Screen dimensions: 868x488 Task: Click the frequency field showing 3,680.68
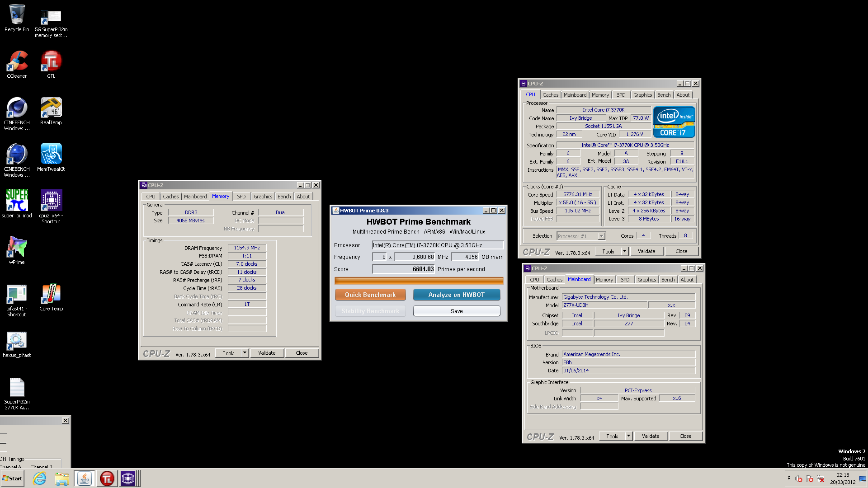415,257
